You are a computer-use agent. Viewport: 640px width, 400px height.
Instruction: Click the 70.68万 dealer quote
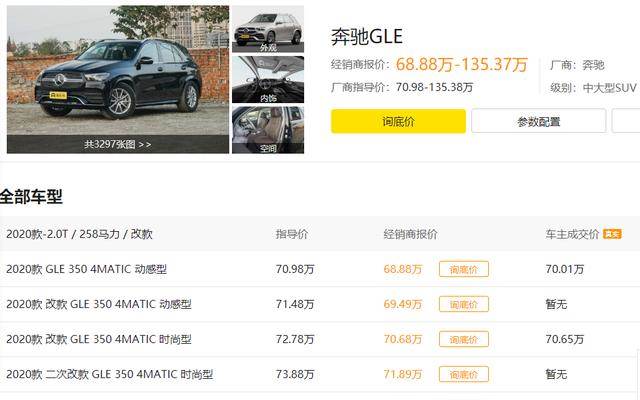point(402,339)
